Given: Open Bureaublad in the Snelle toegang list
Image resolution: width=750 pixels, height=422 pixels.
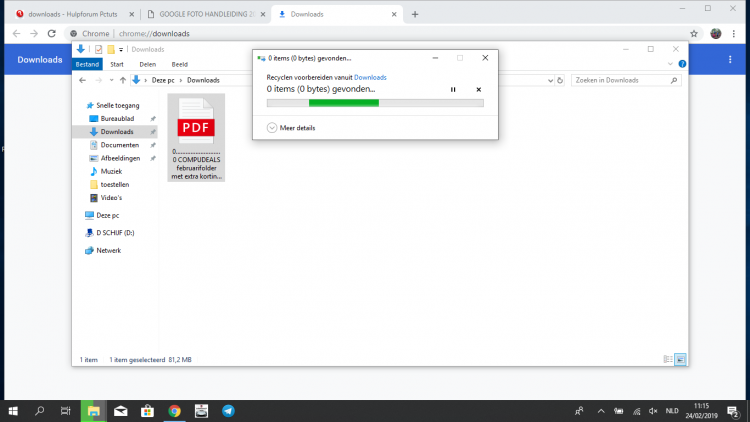Looking at the screenshot, I should (116, 118).
